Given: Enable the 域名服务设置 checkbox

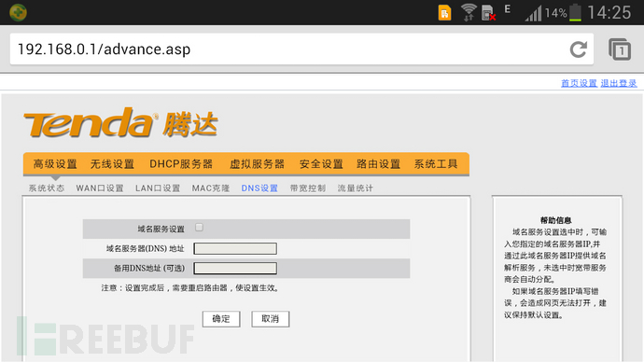Looking at the screenshot, I should click(199, 228).
